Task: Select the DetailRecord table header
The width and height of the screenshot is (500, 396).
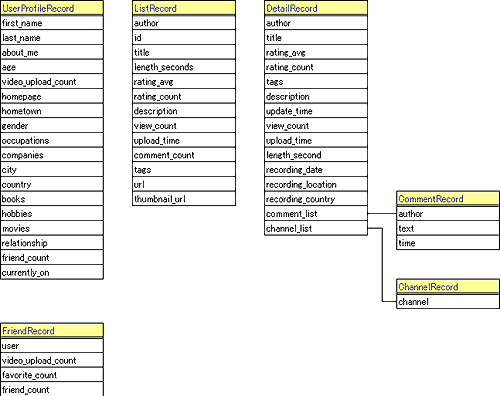Action: tap(316, 8)
